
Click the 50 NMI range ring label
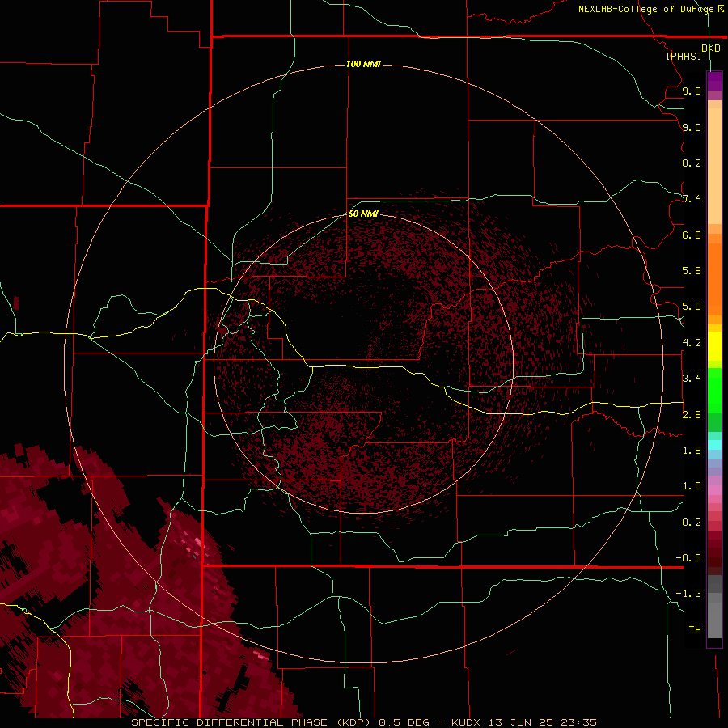click(363, 214)
